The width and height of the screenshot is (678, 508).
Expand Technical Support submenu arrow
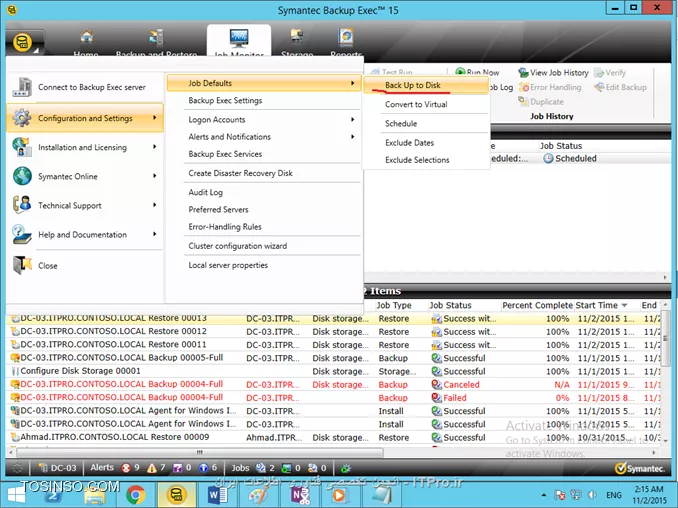click(155, 205)
